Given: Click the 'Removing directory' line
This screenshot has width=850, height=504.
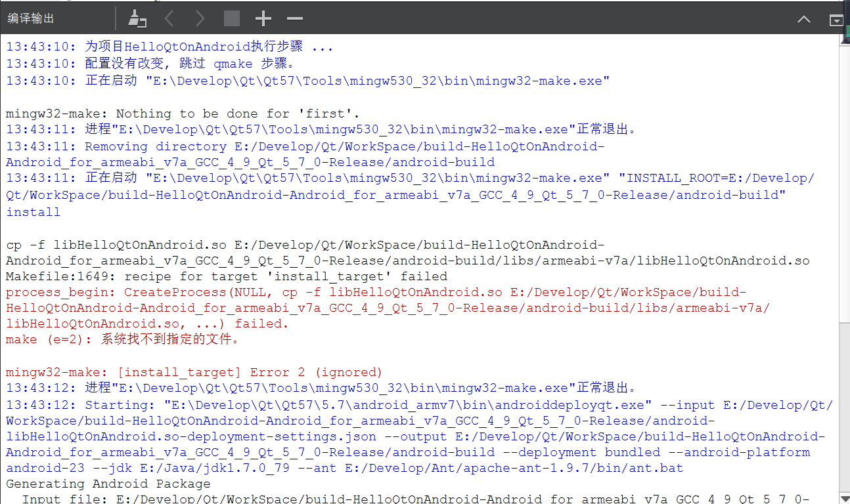Looking at the screenshot, I should click(305, 146).
